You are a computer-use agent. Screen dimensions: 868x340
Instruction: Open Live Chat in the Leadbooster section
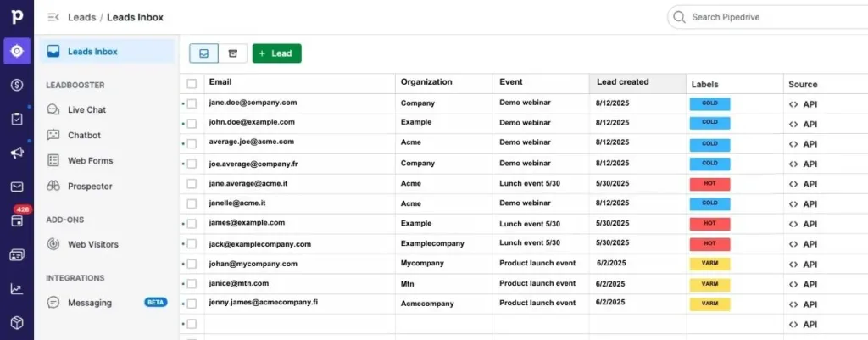86,109
